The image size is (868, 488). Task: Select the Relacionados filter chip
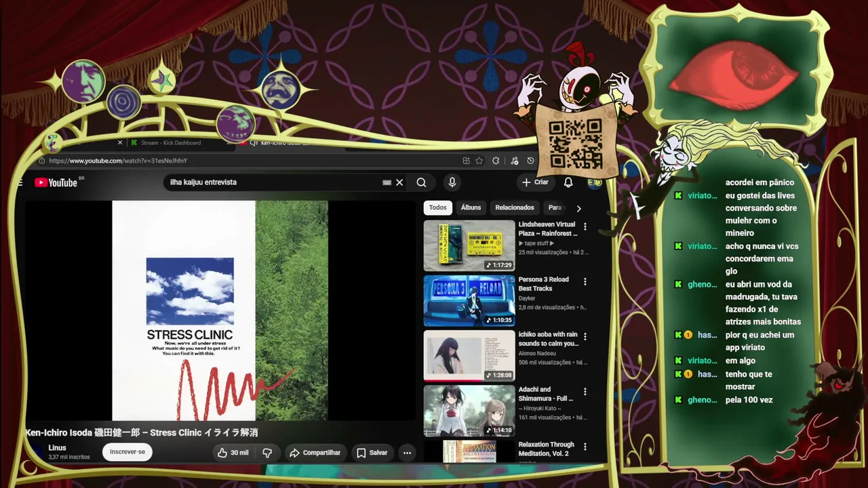coord(515,207)
